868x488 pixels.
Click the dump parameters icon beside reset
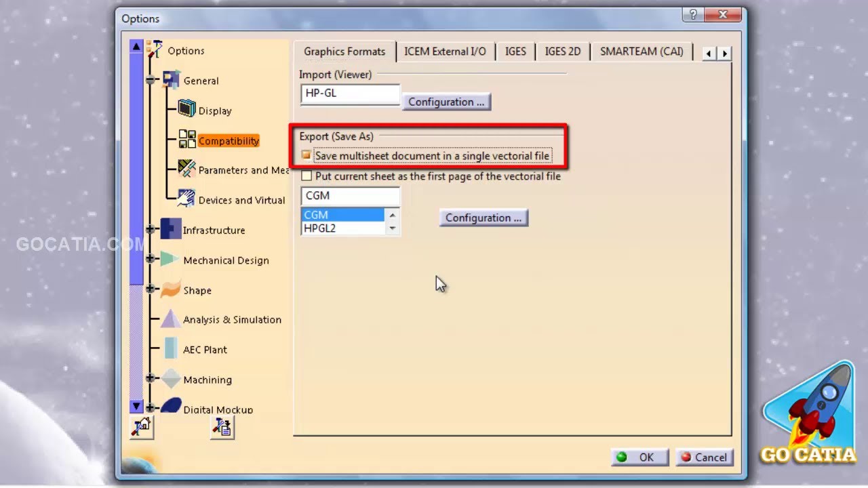222,427
